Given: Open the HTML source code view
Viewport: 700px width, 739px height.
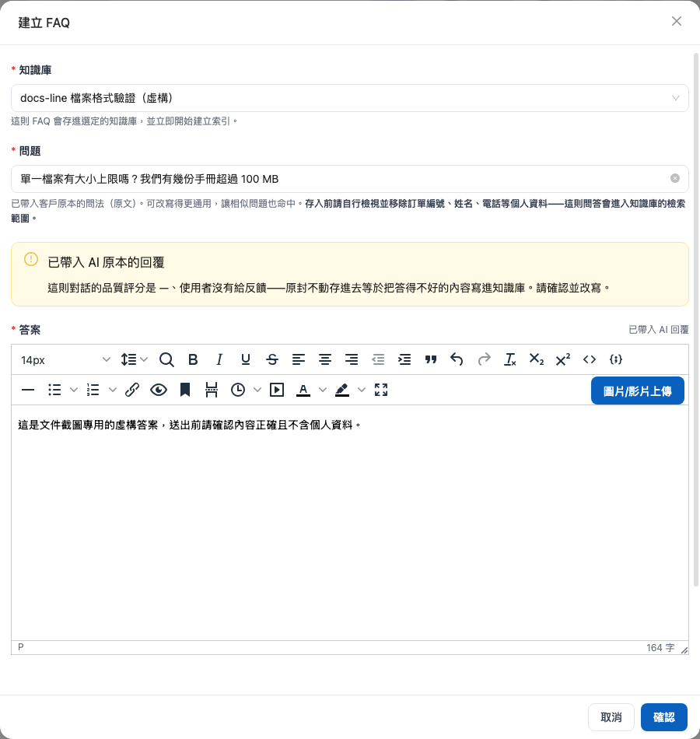Looking at the screenshot, I should coord(590,359).
